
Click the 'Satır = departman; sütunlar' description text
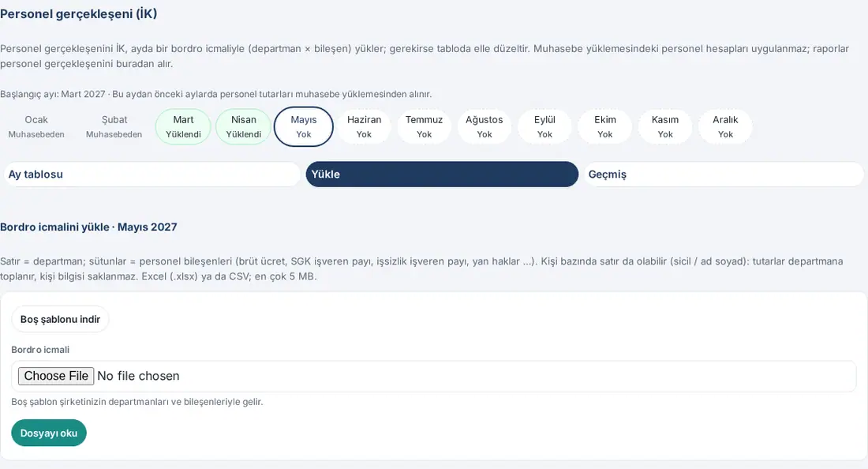pyautogui.click(x=422, y=268)
